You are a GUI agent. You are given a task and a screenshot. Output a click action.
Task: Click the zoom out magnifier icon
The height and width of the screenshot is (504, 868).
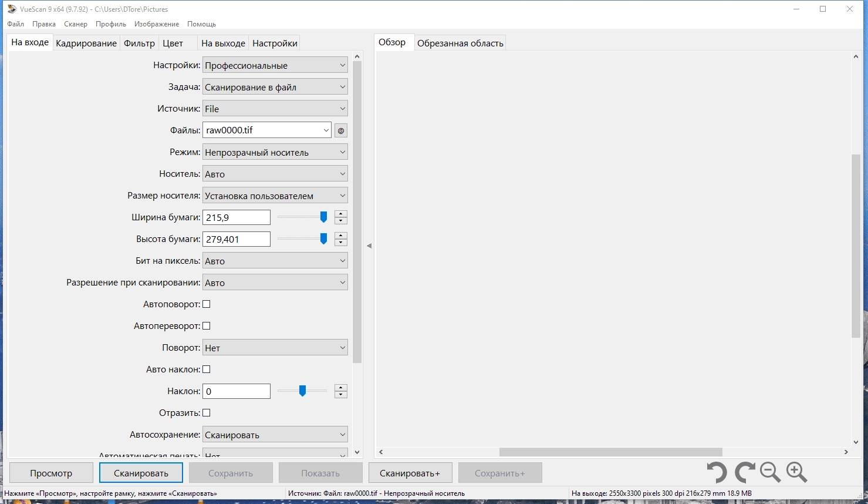770,472
